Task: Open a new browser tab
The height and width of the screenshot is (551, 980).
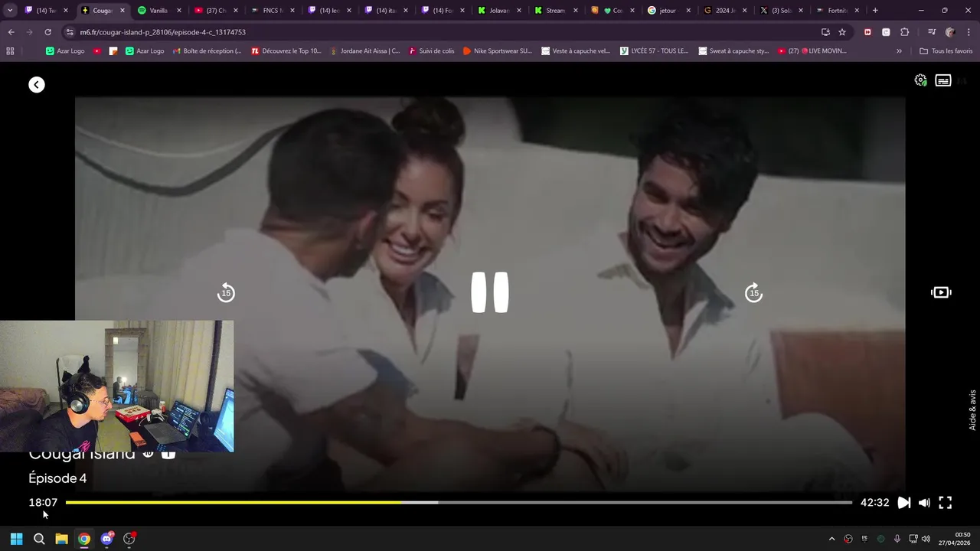Action: click(875, 11)
